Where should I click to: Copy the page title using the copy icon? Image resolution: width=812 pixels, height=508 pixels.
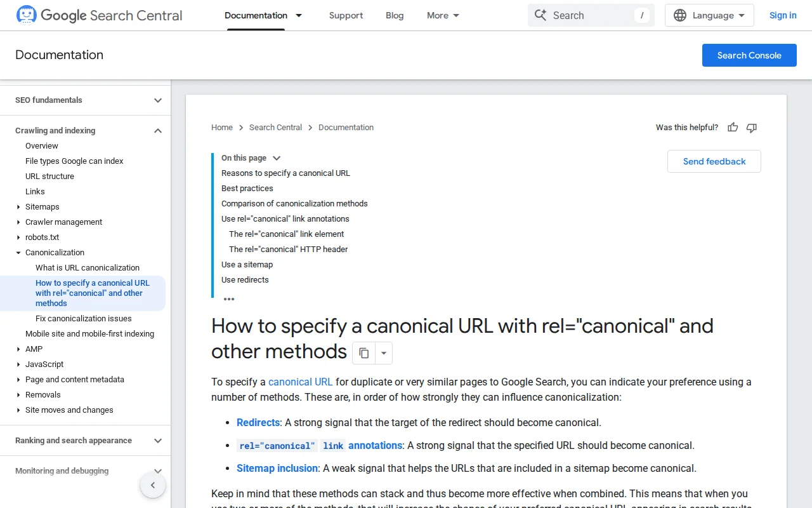click(363, 352)
